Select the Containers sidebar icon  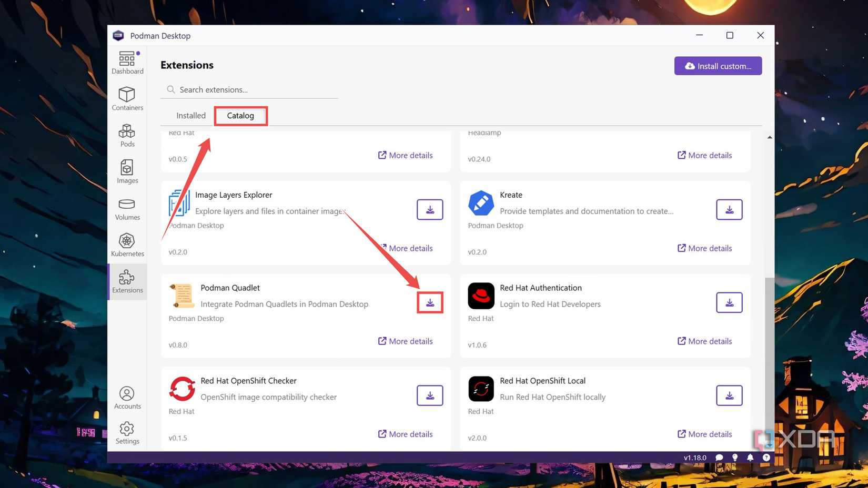tap(127, 98)
